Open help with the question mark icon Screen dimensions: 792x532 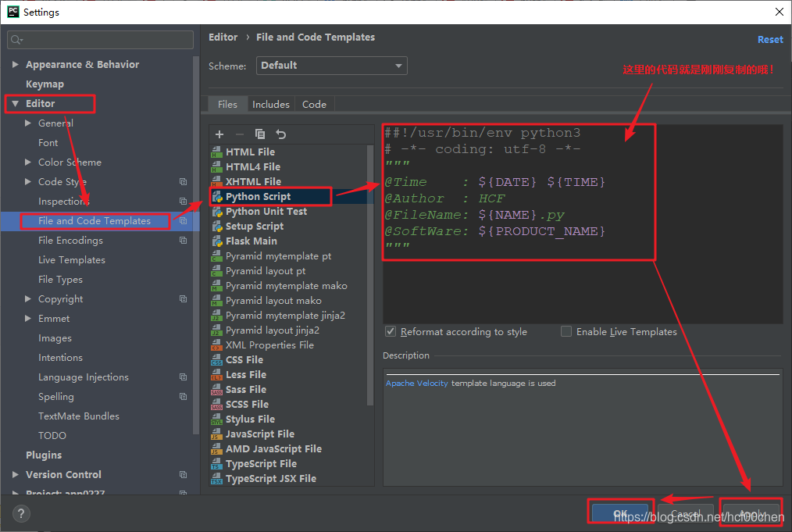click(x=21, y=514)
